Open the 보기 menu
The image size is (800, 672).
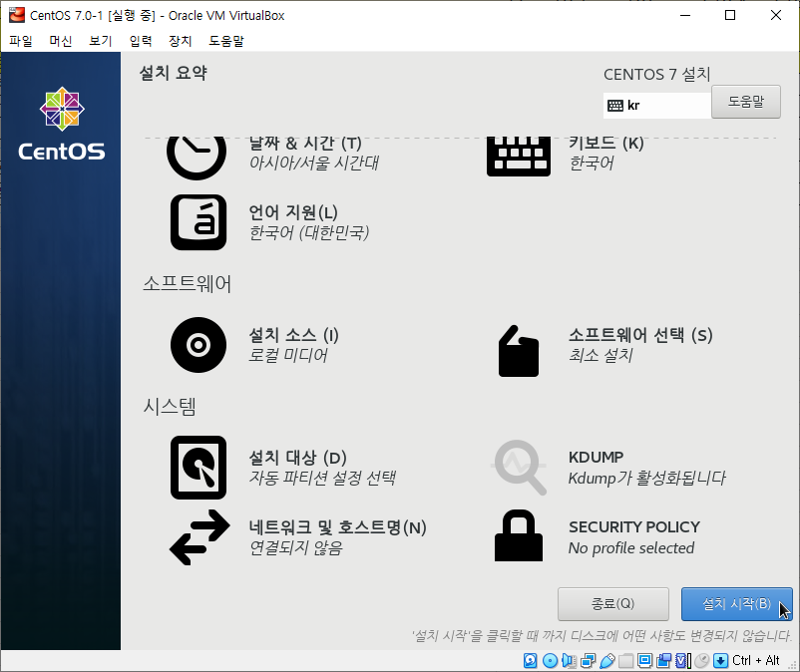pos(101,41)
